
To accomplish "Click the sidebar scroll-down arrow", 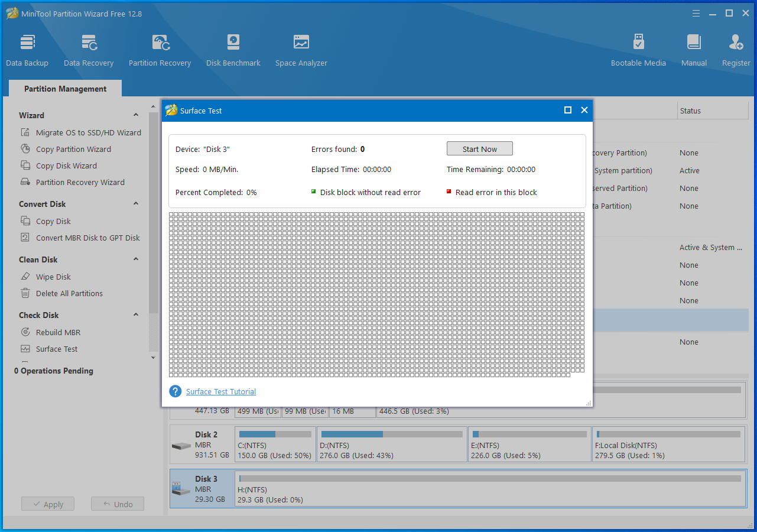I will pos(154,357).
